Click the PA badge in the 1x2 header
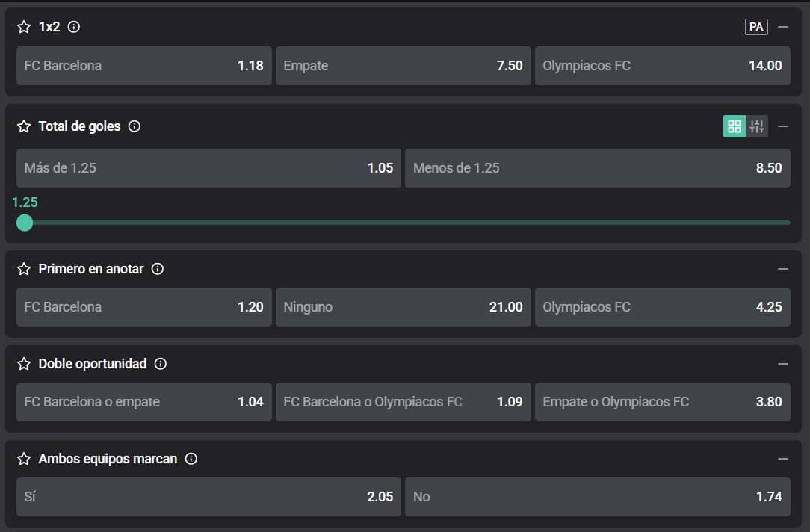This screenshot has height=532, width=810. coord(756,27)
